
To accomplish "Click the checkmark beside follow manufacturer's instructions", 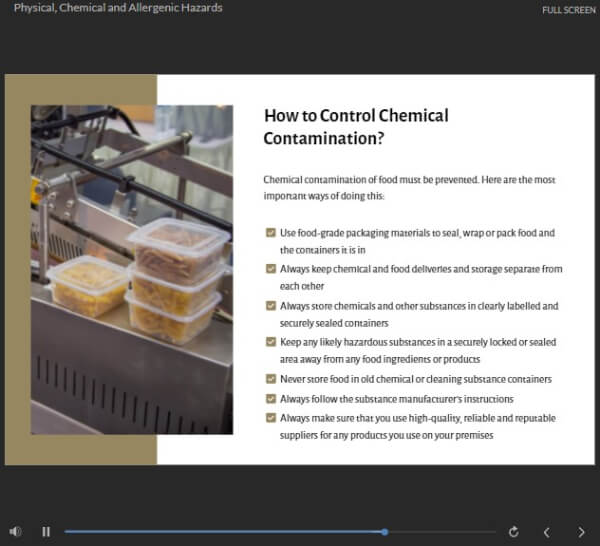I will click(271, 399).
